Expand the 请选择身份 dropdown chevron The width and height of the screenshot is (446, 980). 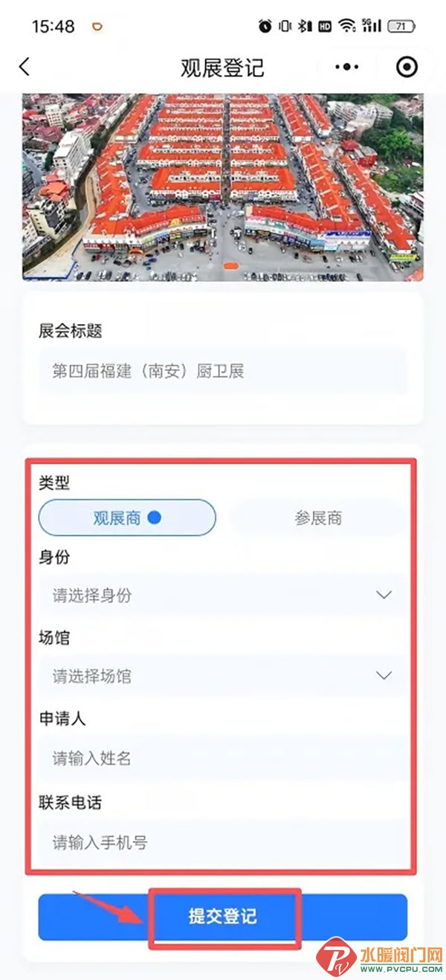[x=384, y=595]
